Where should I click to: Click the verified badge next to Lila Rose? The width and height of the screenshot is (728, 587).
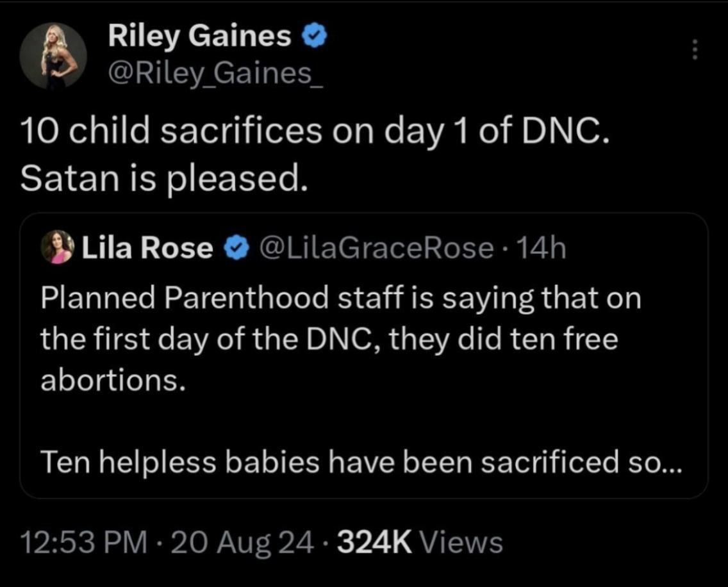pos(236,249)
